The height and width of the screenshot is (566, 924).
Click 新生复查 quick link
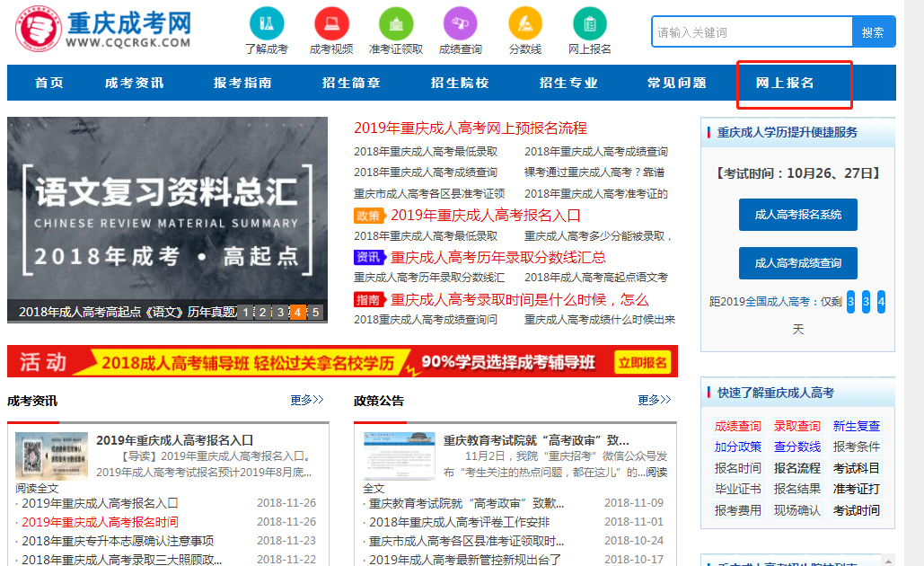857,426
